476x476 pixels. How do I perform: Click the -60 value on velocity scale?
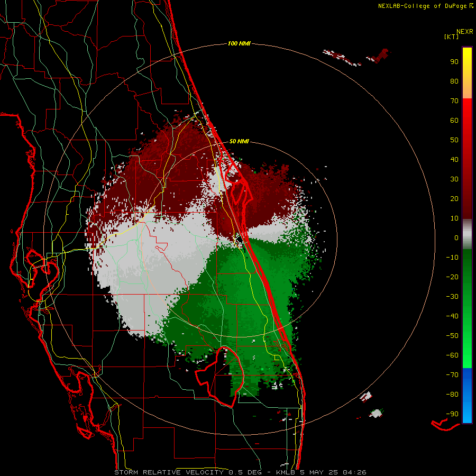tap(452, 355)
